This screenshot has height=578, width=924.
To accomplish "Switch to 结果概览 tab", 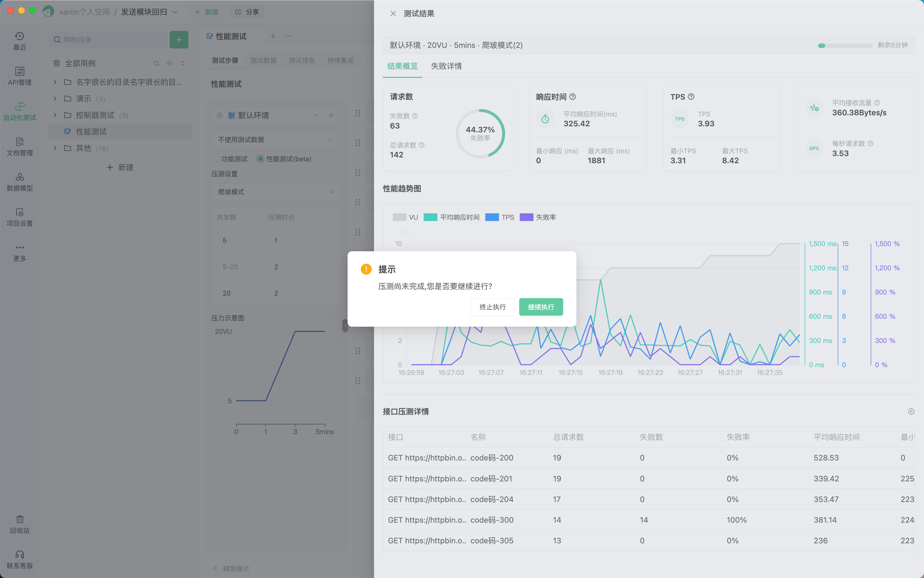I will coord(402,66).
